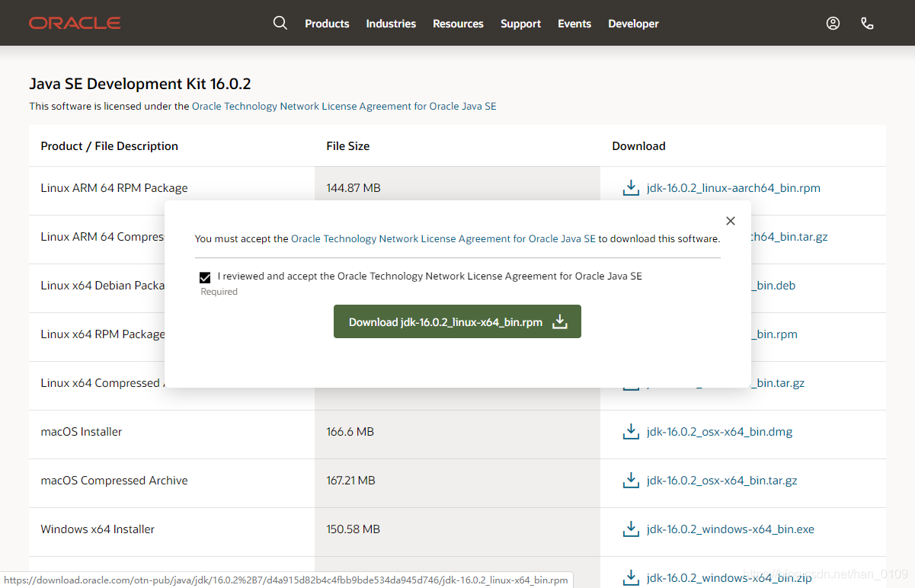Click Windows x64 Installer row label
The height and width of the screenshot is (588, 915).
98,529
